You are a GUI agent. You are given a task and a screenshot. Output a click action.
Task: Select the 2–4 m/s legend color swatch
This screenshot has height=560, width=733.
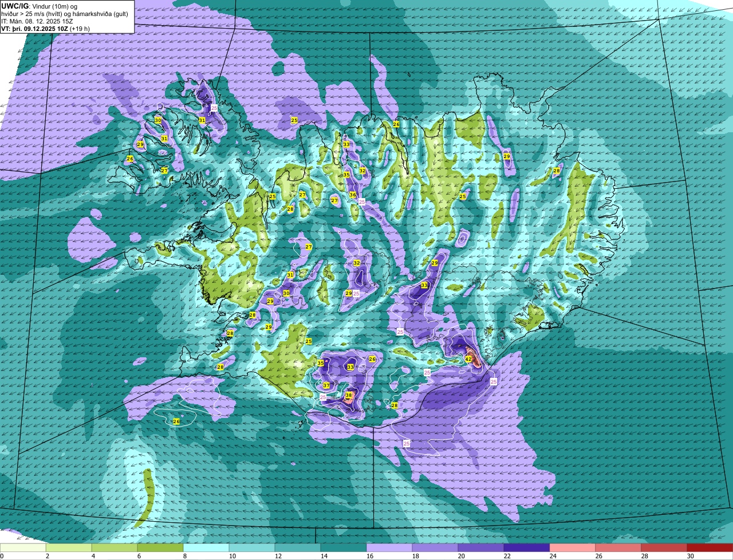(x=69, y=548)
